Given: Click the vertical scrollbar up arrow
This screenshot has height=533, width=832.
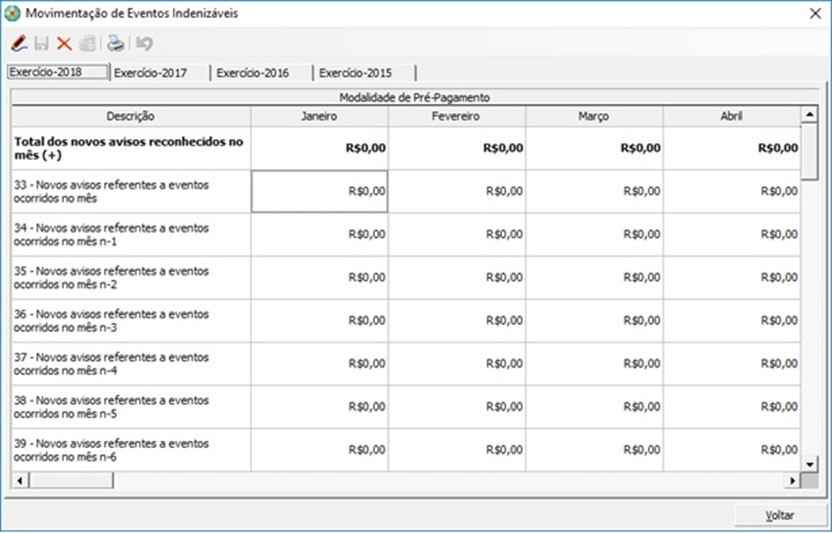Looking at the screenshot, I should pyautogui.click(x=810, y=115).
